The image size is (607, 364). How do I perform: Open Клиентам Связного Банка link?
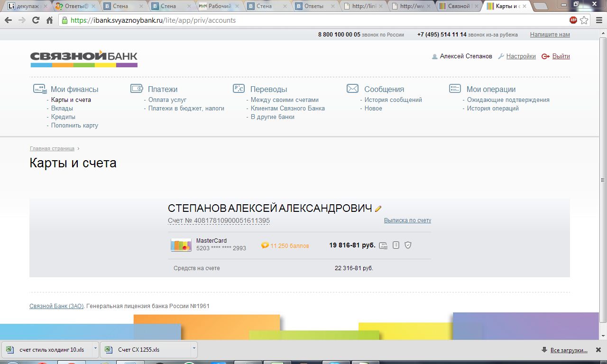click(x=288, y=109)
